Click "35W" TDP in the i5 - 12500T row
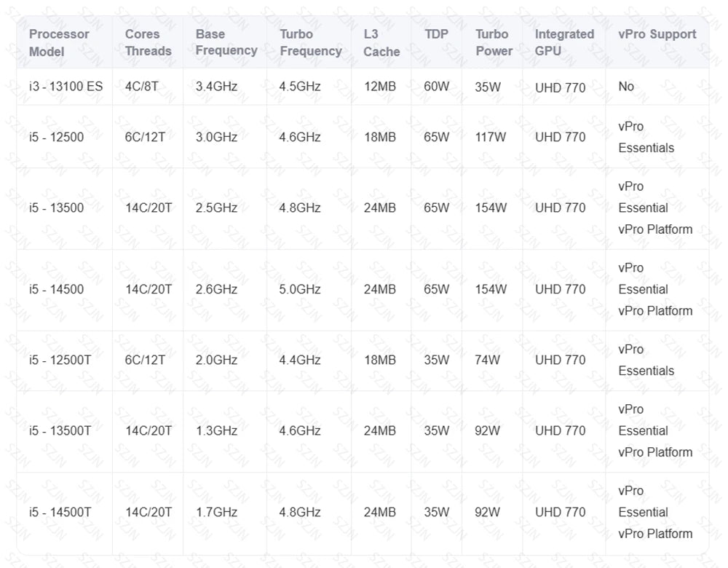 436,360
